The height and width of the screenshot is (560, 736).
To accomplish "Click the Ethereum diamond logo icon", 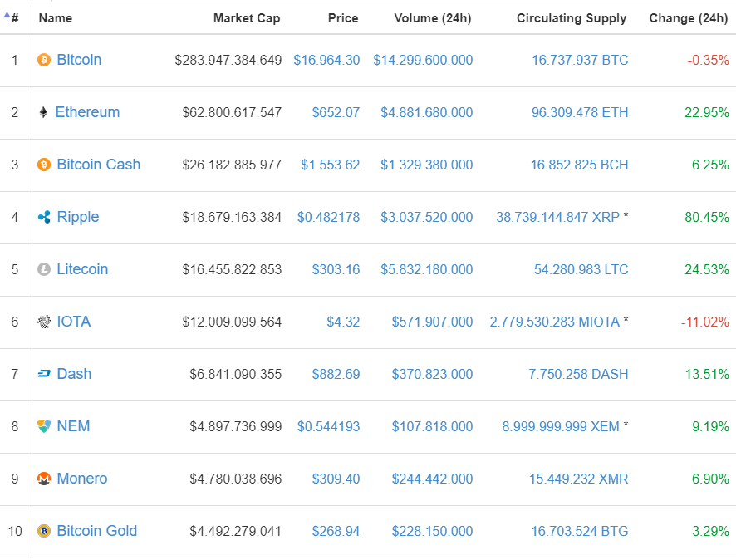I will coord(43,112).
